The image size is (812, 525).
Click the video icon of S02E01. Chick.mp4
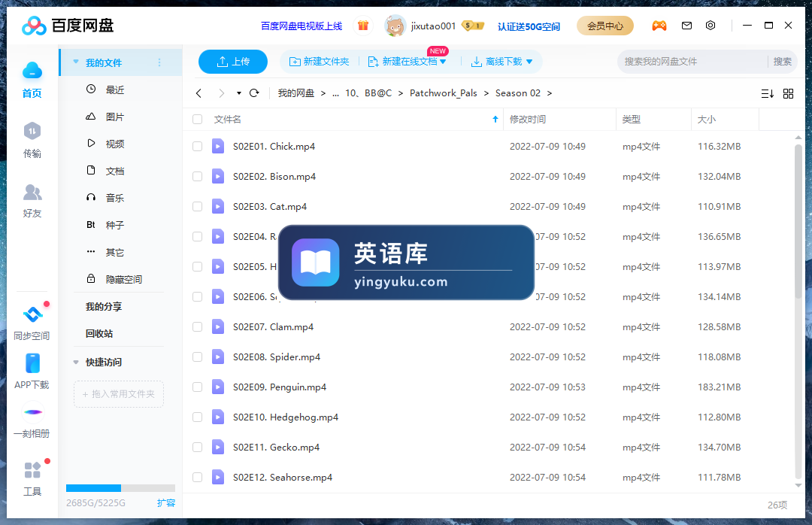click(x=218, y=146)
